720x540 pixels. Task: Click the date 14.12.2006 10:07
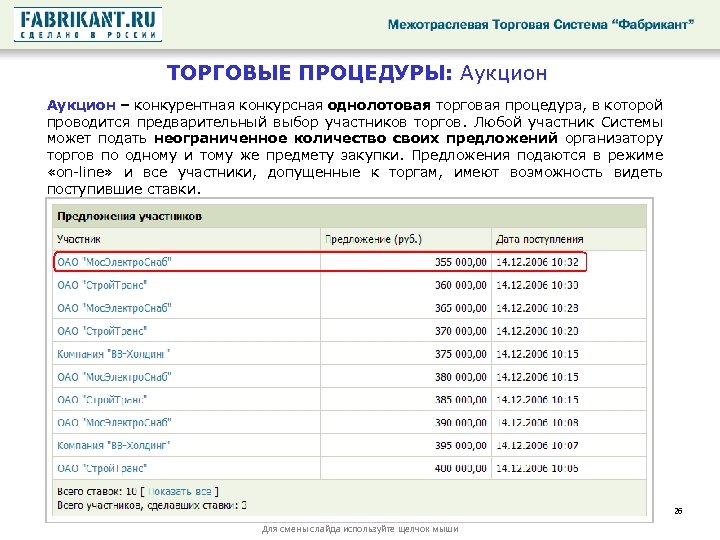[x=537, y=445]
